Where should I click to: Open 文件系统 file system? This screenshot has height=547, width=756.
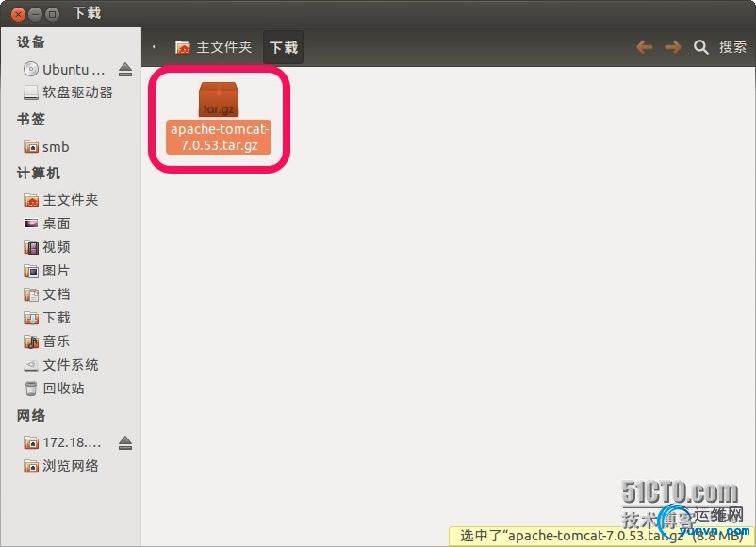(x=60, y=365)
